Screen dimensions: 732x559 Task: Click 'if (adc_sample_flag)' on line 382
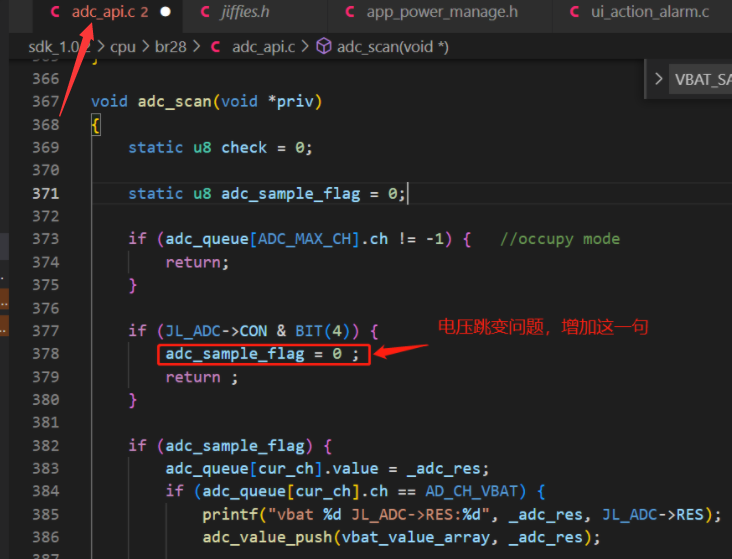tap(220, 446)
